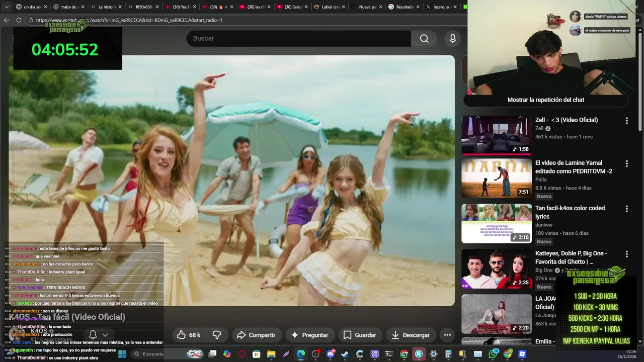Viewport: 644px width, 362px height.
Task: Open options menu for Zell <3 video
Action: 626,121
